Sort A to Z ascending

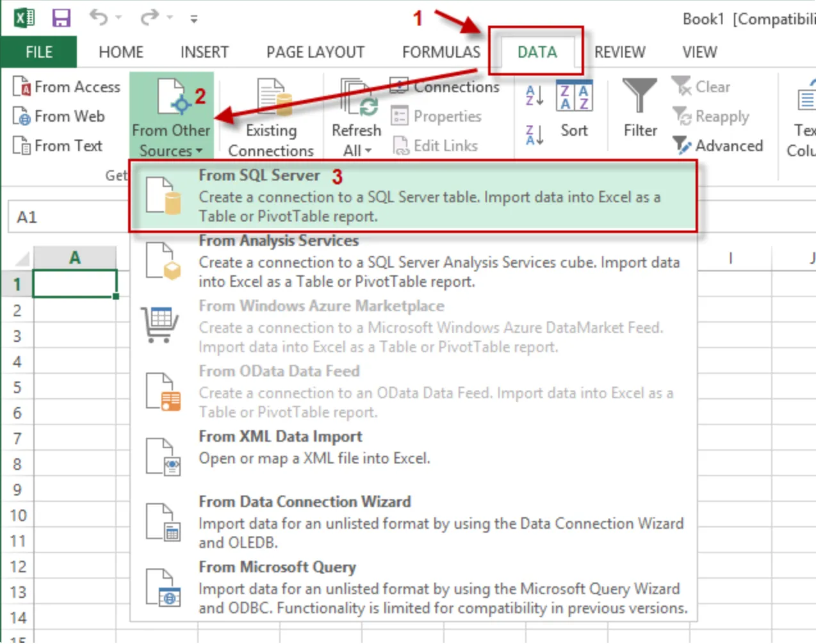point(534,96)
